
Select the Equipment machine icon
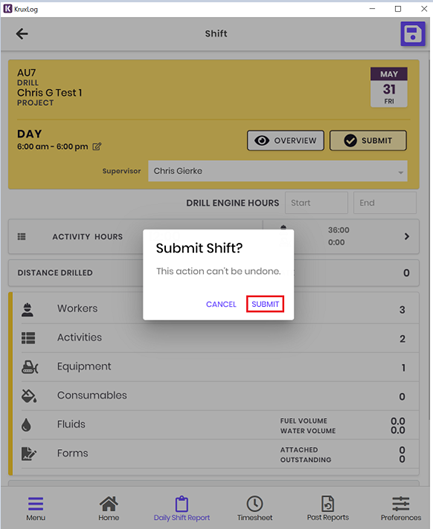tap(30, 367)
